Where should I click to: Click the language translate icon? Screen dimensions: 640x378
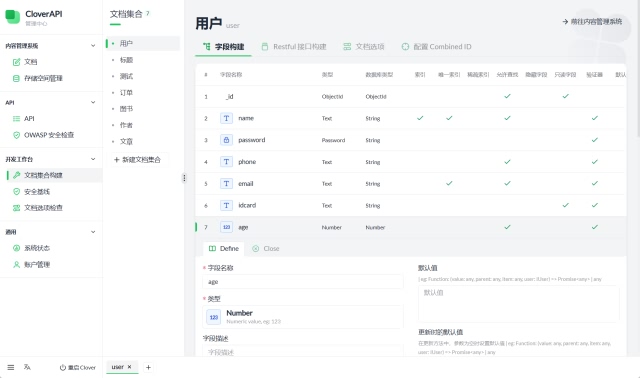27,367
